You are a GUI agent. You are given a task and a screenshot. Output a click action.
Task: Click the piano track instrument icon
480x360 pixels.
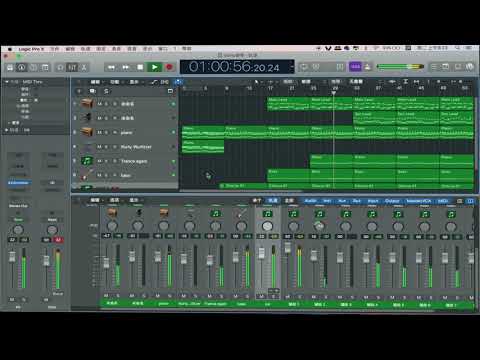coord(87,132)
